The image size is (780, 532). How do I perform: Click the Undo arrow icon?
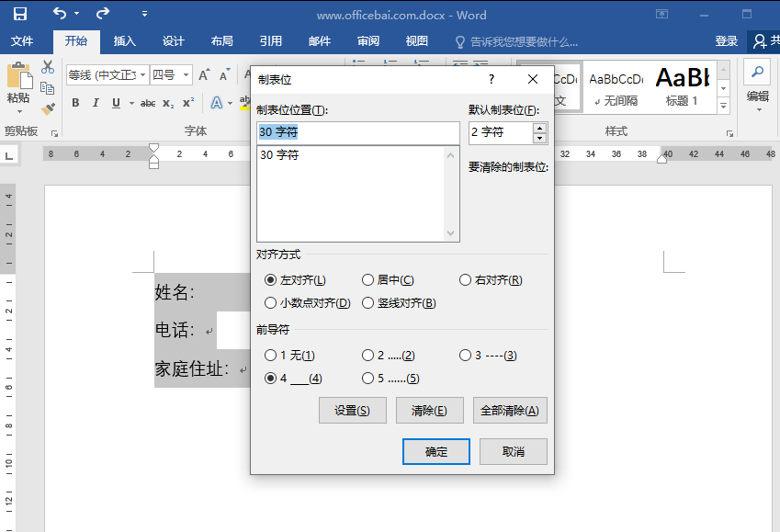(x=60, y=14)
